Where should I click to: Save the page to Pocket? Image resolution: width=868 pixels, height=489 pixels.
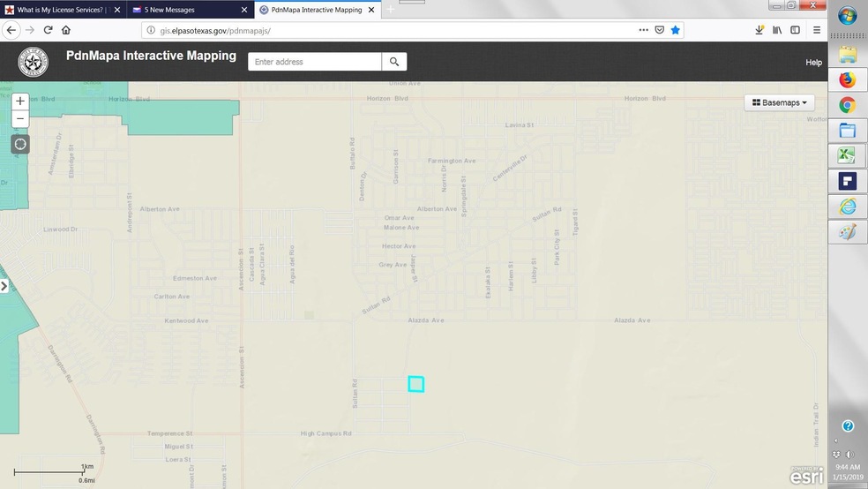(x=659, y=29)
